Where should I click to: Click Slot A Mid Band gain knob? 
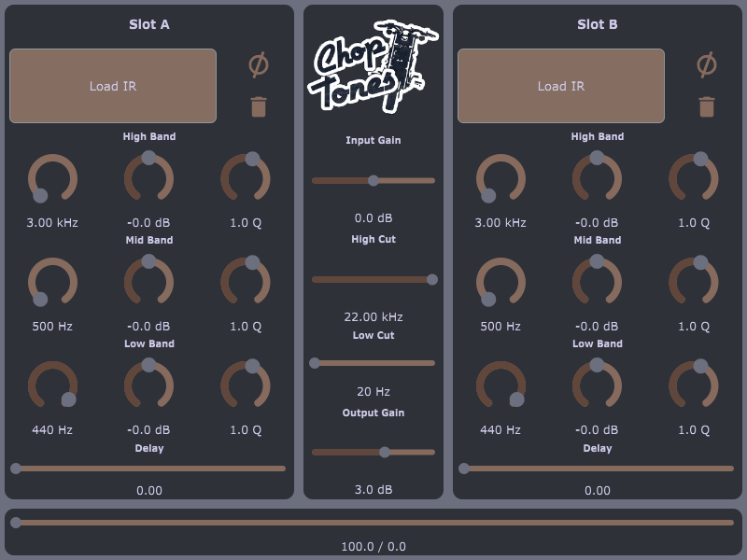coord(148,280)
